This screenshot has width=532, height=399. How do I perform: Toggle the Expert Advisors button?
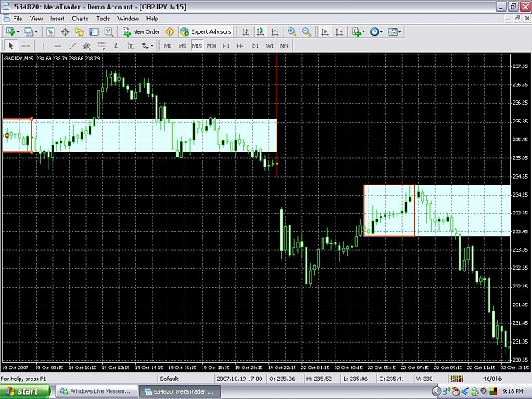pyautogui.click(x=206, y=31)
